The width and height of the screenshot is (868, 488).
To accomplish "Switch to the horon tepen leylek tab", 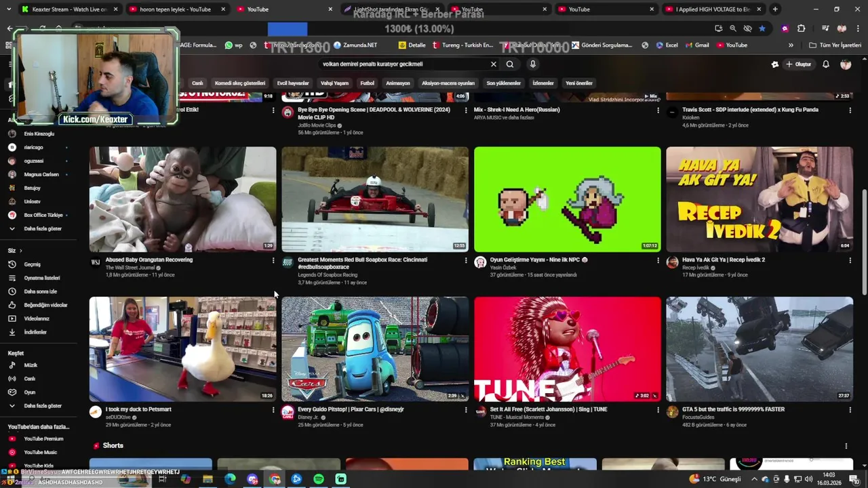I will 176,9.
